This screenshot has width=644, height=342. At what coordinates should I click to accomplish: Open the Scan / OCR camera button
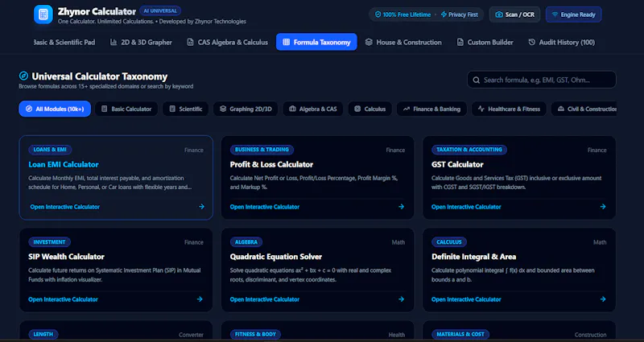click(514, 14)
